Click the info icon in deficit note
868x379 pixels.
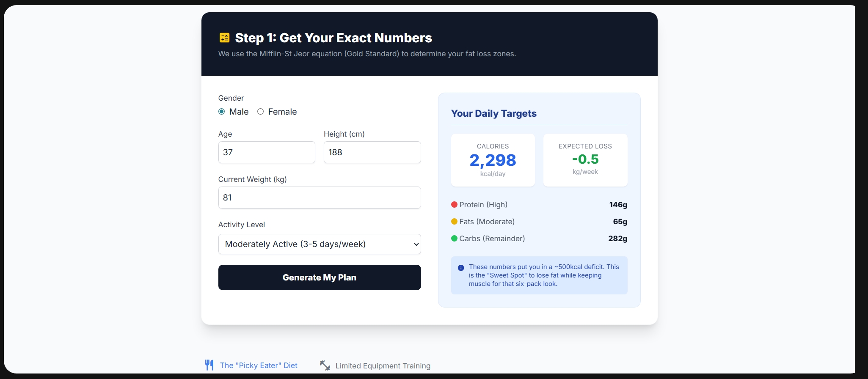point(461,268)
